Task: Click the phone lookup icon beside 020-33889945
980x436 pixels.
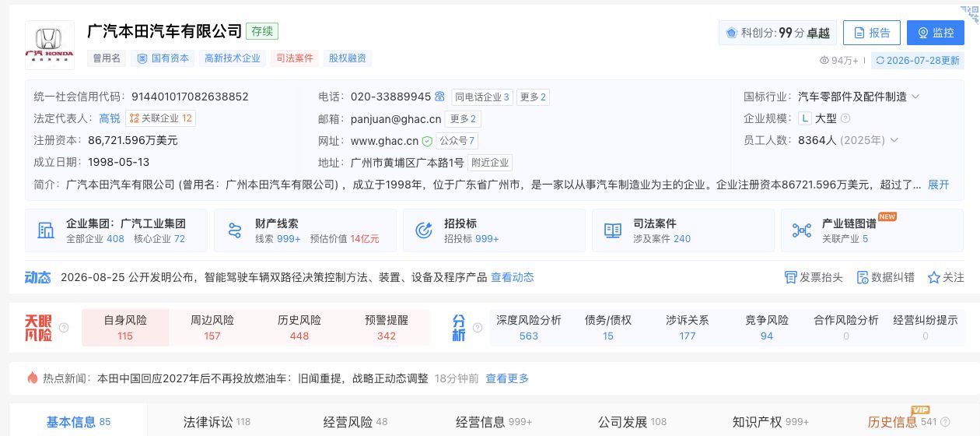Action: pos(440,97)
